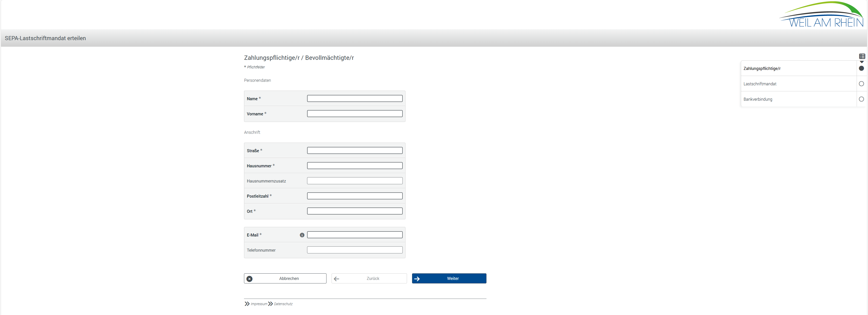The width and height of the screenshot is (868, 315).
Task: Collapse the step navigation panel arrow
Action: point(862,62)
